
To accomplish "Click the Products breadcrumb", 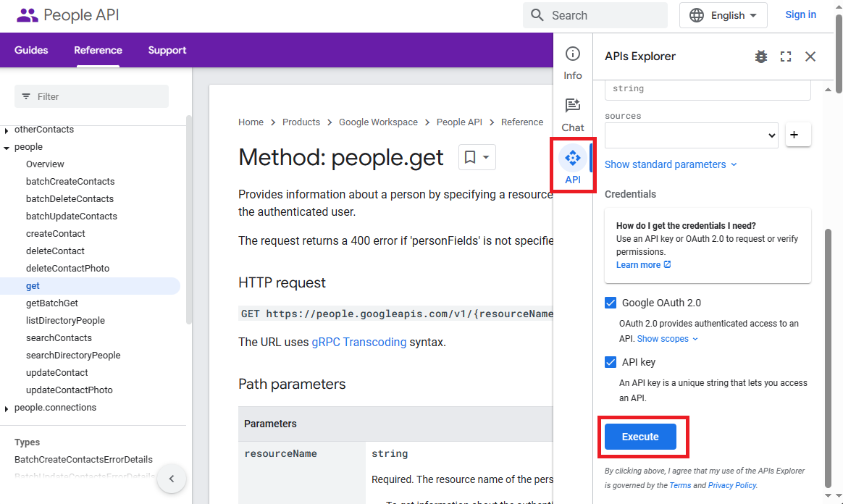I will 301,122.
